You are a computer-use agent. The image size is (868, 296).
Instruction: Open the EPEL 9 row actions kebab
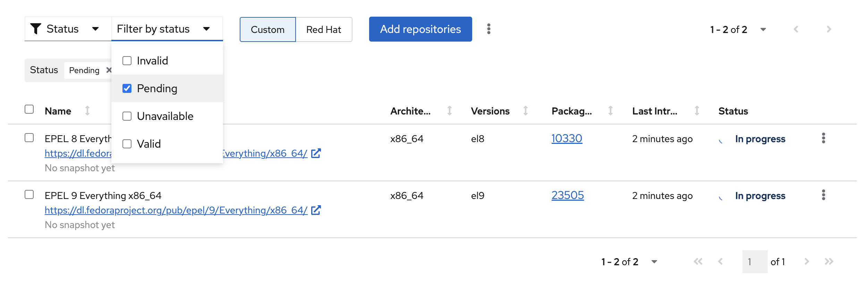pyautogui.click(x=823, y=195)
